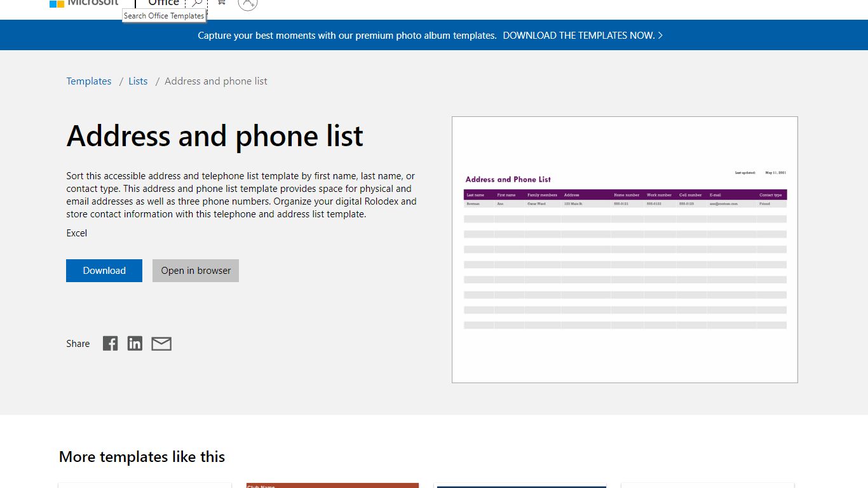868x488 pixels.
Task: Click the banner photo album promotion text
Action: tap(347, 36)
